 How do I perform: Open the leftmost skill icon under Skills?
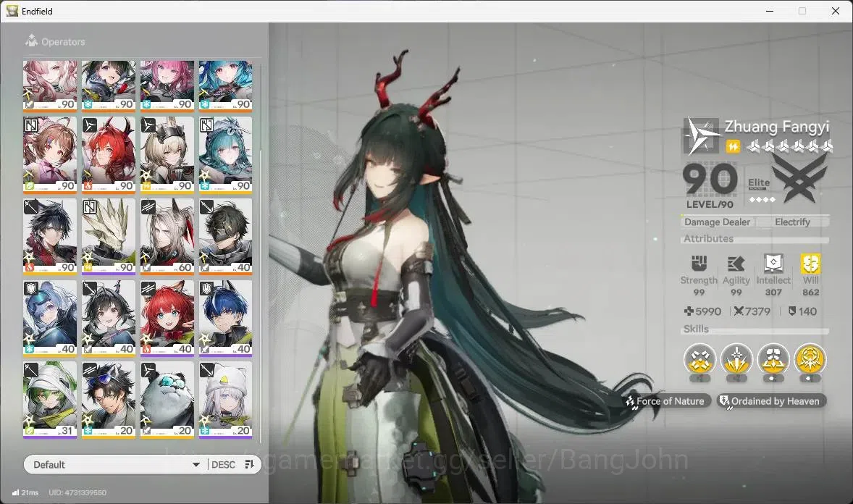tap(699, 359)
